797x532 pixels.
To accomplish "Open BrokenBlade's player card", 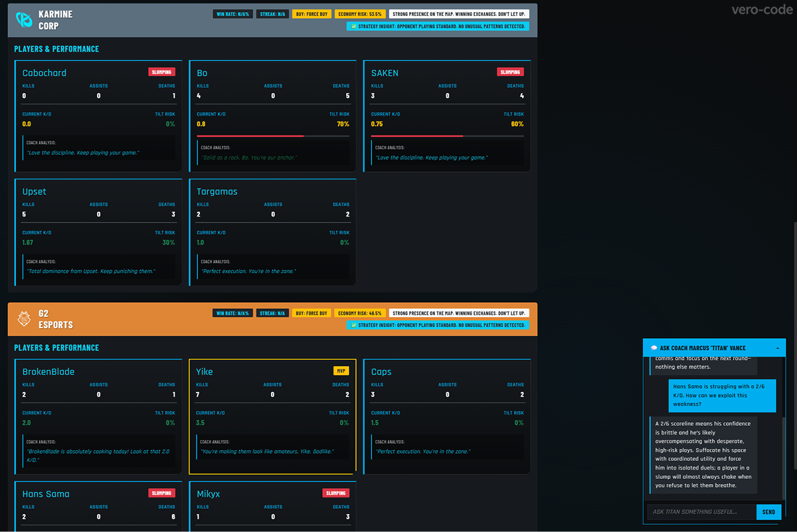I will pyautogui.click(x=98, y=416).
